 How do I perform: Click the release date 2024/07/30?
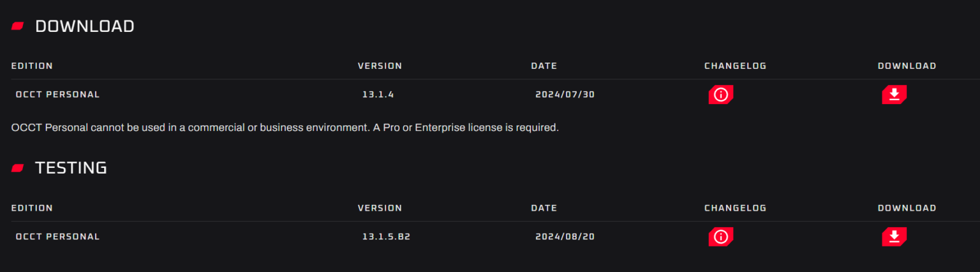click(x=565, y=94)
